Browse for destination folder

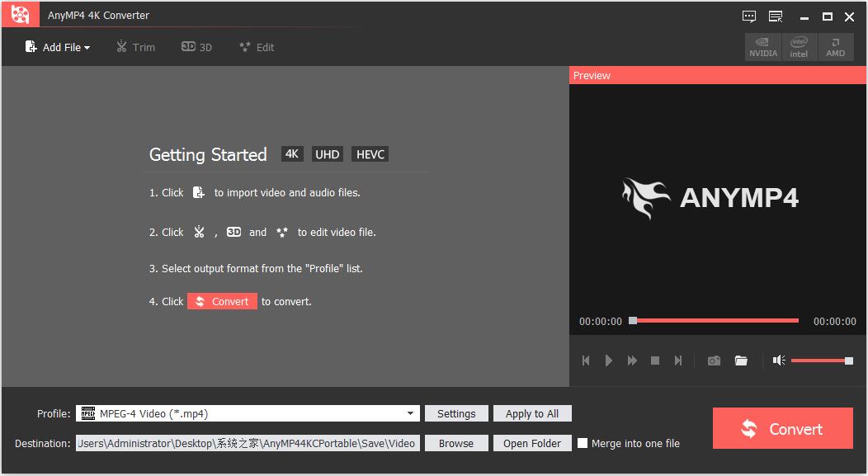[x=456, y=443]
